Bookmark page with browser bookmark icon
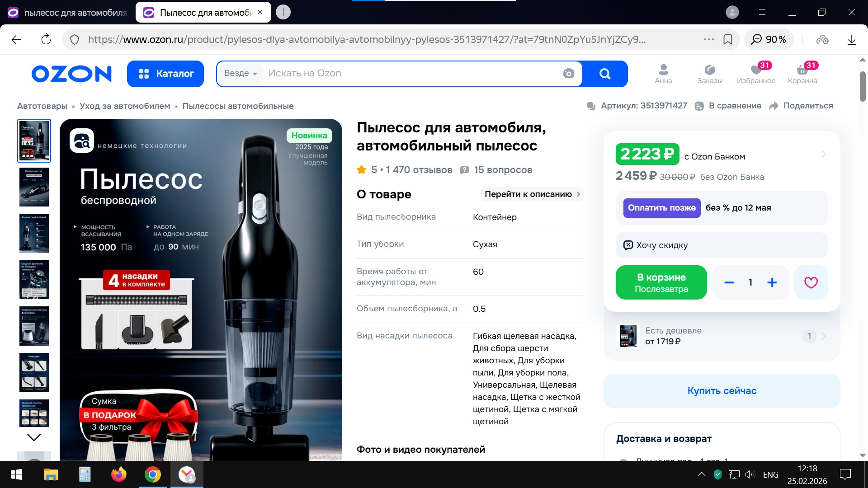The width and height of the screenshot is (868, 488). 728,39
